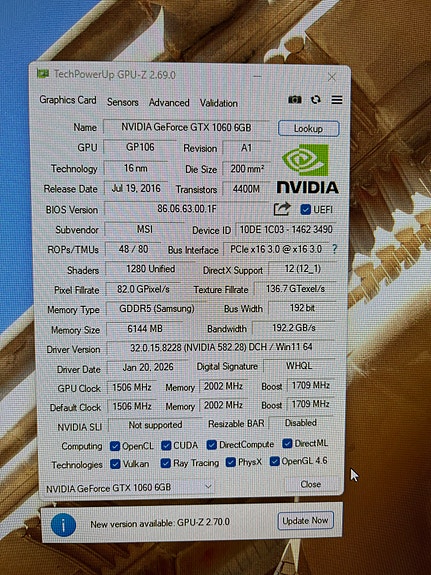Screen dimensions: 431x575
Task: Click the Update Now button
Action: click(x=305, y=520)
